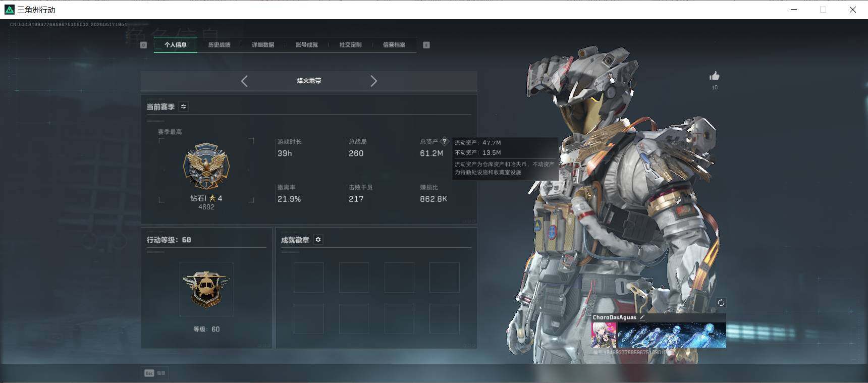
Task: Click the 等级: 60 label under badge
Action: tap(206, 329)
